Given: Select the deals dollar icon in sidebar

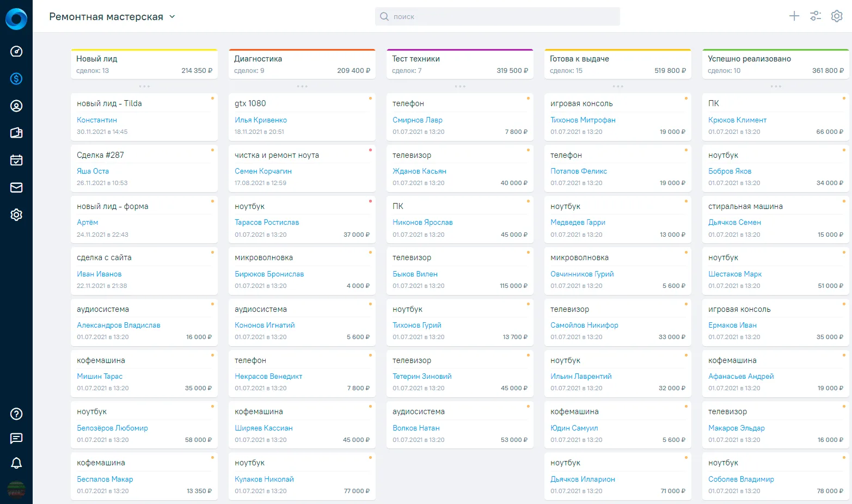Looking at the screenshot, I should point(16,79).
